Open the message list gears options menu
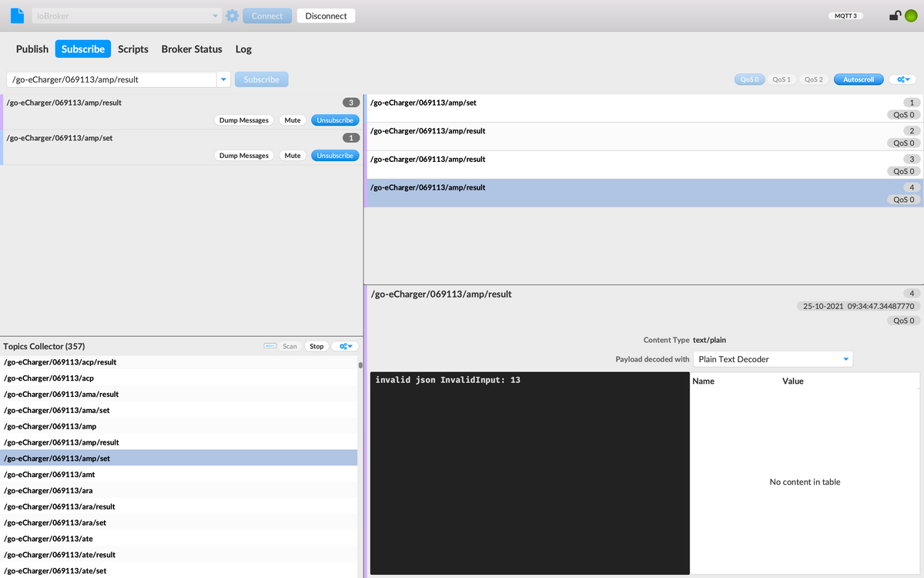The width and height of the screenshot is (924, 578). pos(902,79)
